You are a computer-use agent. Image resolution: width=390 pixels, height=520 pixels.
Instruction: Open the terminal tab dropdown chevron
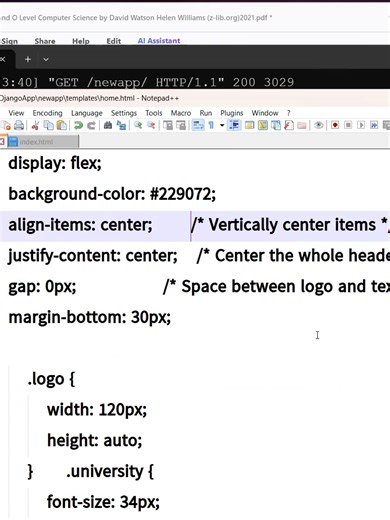pos(46,59)
